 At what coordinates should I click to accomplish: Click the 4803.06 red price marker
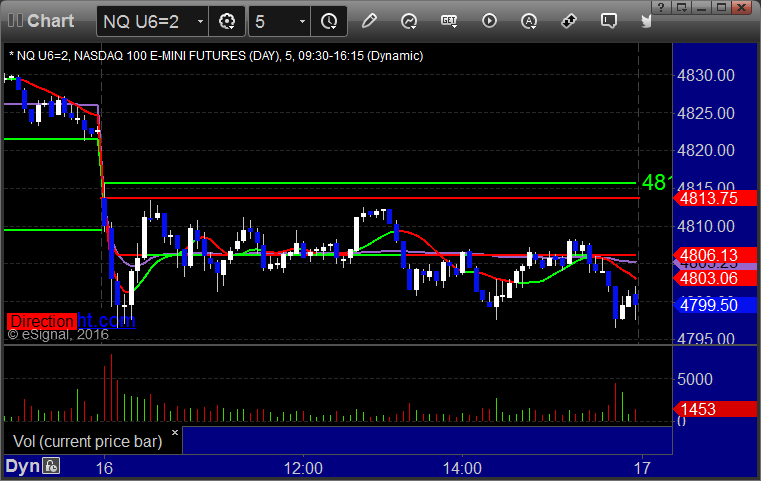[x=715, y=278]
